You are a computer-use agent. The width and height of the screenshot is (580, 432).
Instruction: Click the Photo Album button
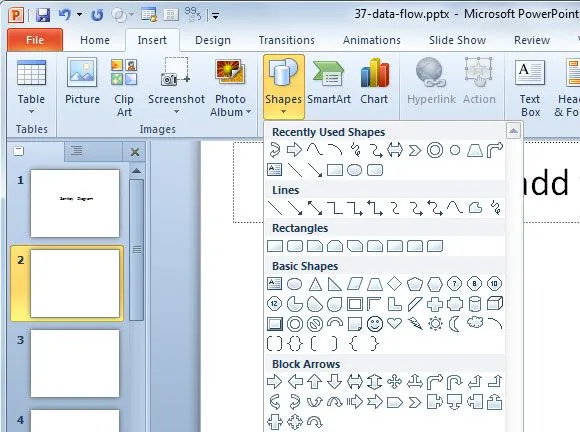click(x=230, y=87)
